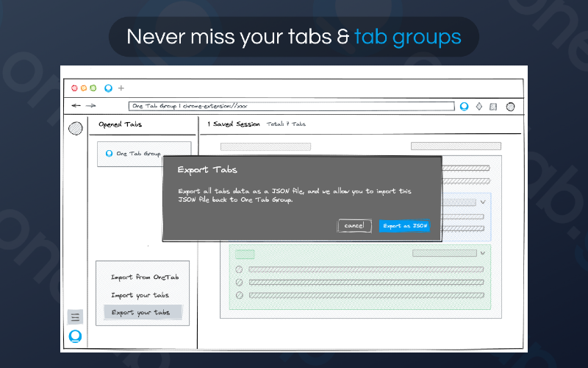
Task: Click the One Tab Group logo in sidebar
Action: [76, 336]
